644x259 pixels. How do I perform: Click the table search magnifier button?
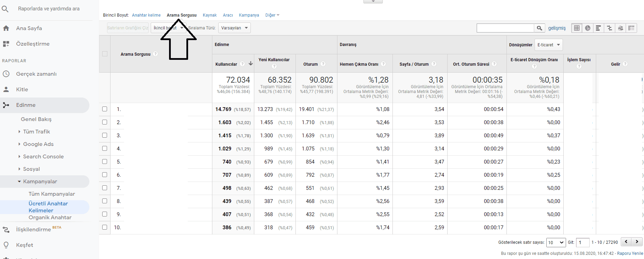tap(539, 28)
